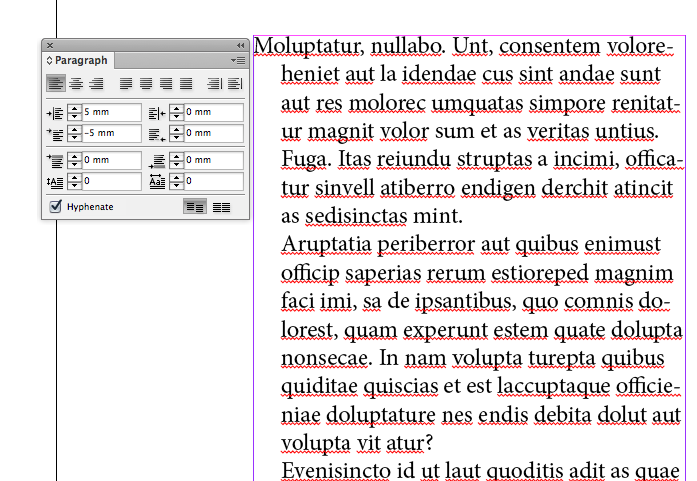Select Align away from spine icon
This screenshot has width=697, height=481.
pyautogui.click(x=235, y=84)
